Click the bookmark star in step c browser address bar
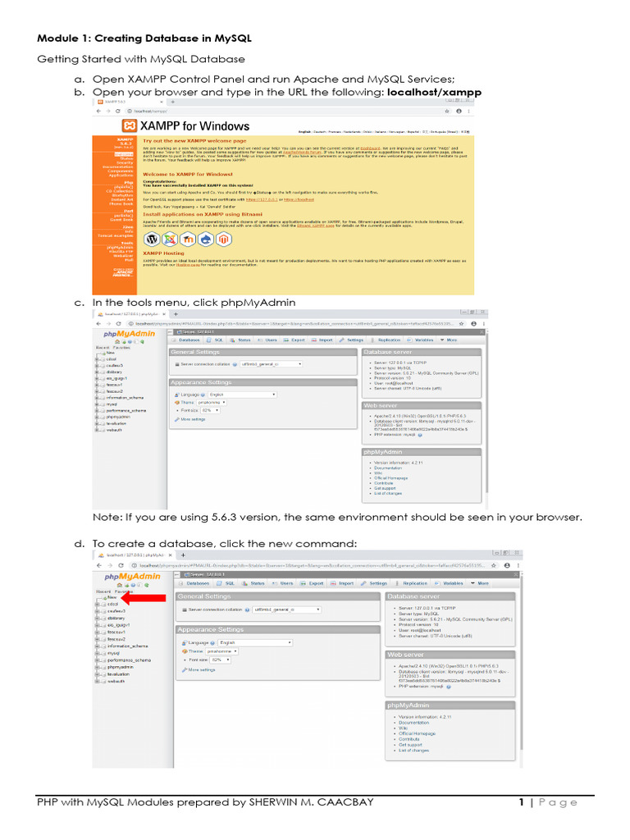The image size is (630, 840). pyautogui.click(x=462, y=324)
